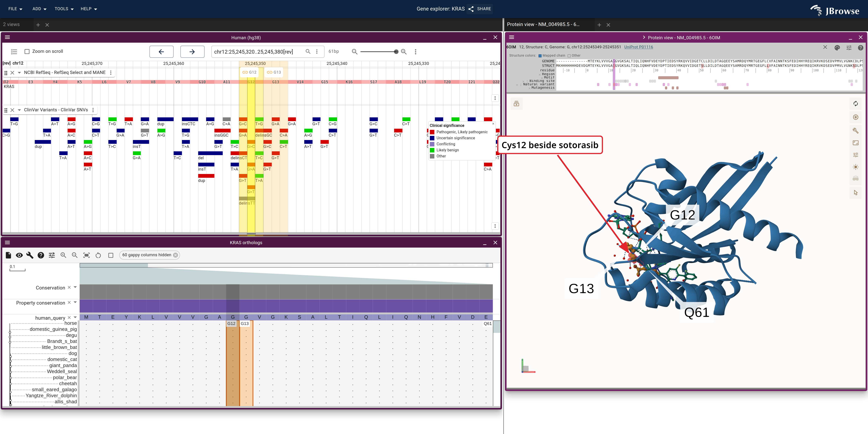Click the blue Mapped chain color swatch
The height and width of the screenshot is (434, 868).
(x=540, y=56)
